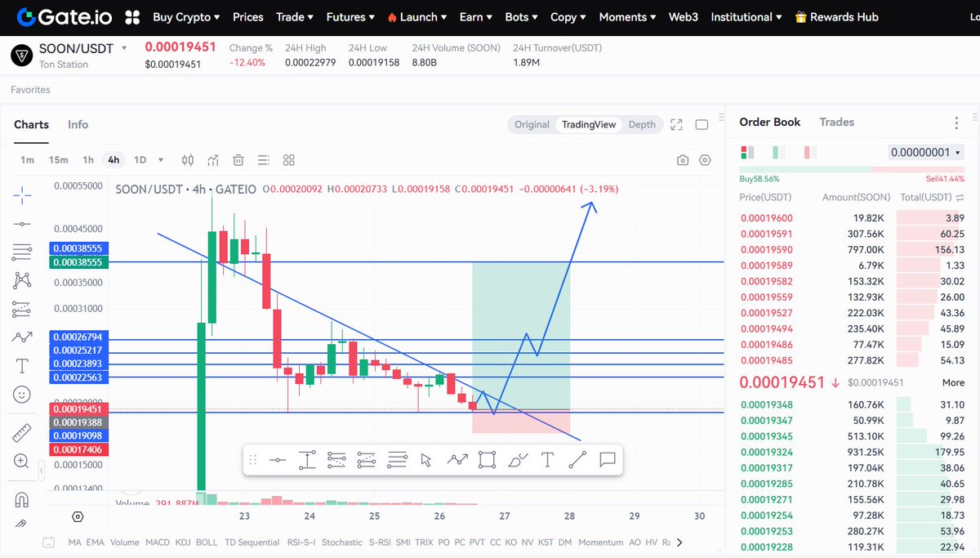Select the Text tool in left sidebar
This screenshot has height=558, width=980.
(x=22, y=365)
